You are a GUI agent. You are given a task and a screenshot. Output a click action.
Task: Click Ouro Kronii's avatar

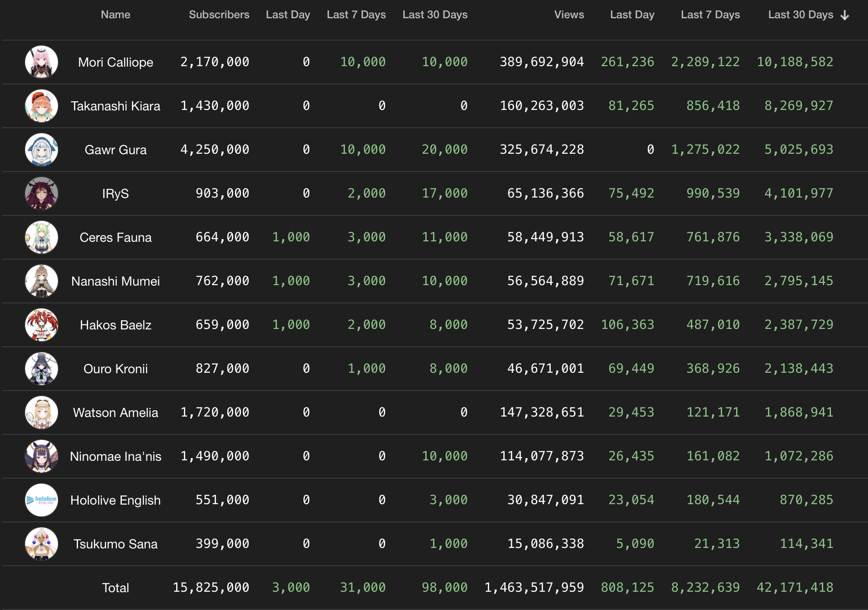[x=42, y=369]
